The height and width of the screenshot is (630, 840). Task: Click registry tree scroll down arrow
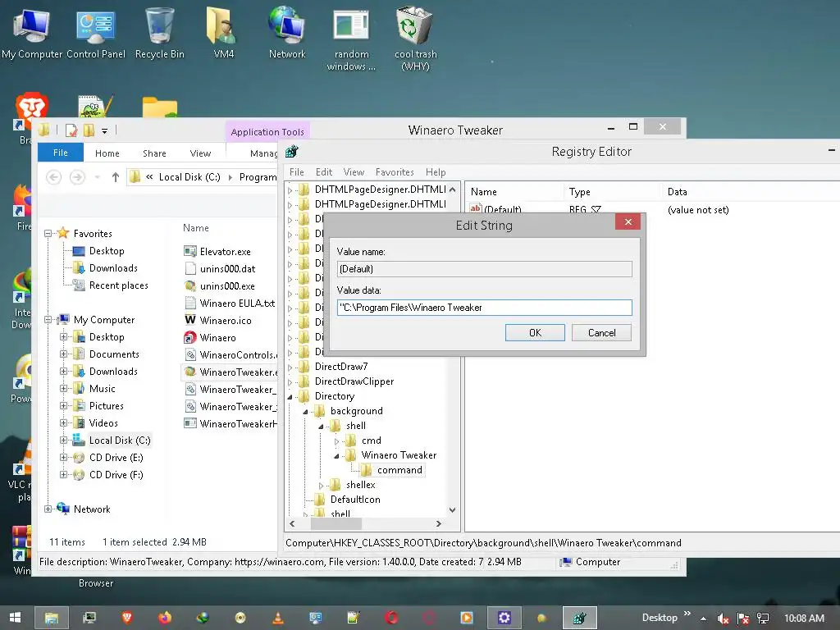click(452, 510)
